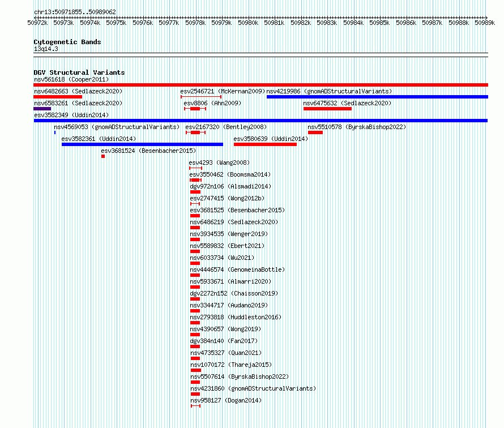Open variant nsv5933671 (Almarri2020) label
Viewport: 504px width, 428px height.
coord(230,281)
